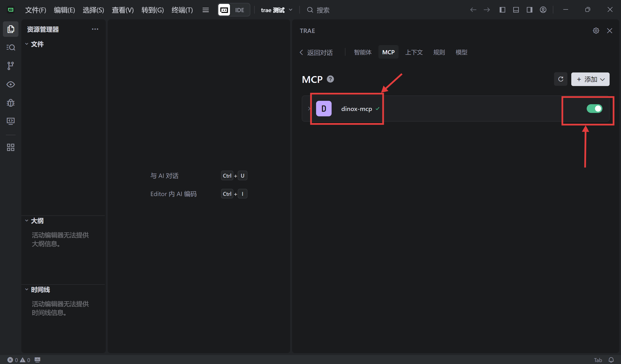621x364 pixels.
Task: Click the Editor 内 AI 编码 hint
Action: click(173, 194)
